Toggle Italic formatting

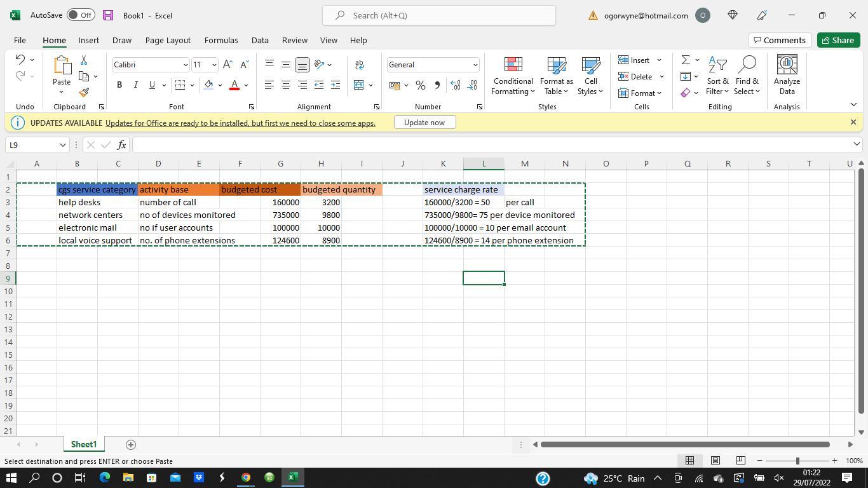click(135, 85)
